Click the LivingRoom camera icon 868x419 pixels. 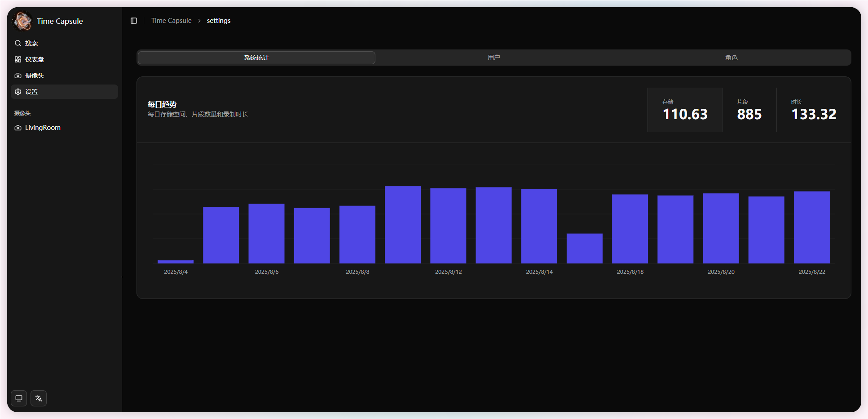(x=18, y=128)
